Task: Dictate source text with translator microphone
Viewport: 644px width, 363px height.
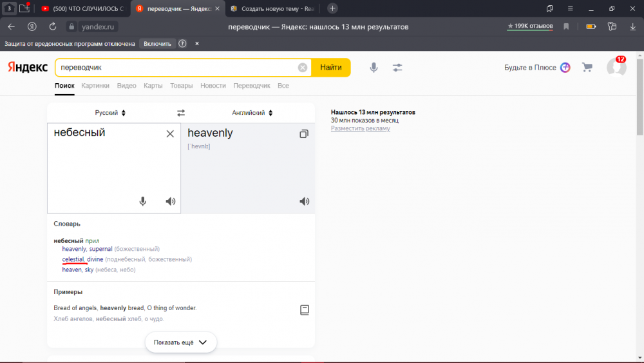Action: pos(142,201)
